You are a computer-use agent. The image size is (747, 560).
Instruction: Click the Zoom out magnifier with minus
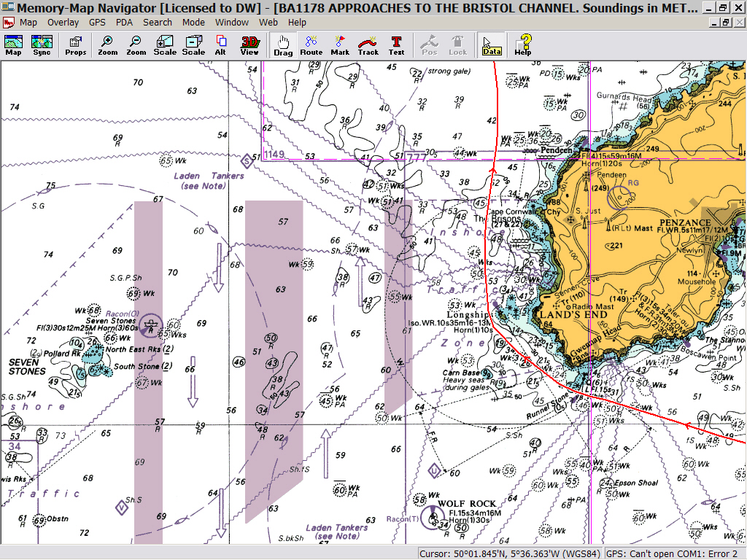pyautogui.click(x=136, y=45)
